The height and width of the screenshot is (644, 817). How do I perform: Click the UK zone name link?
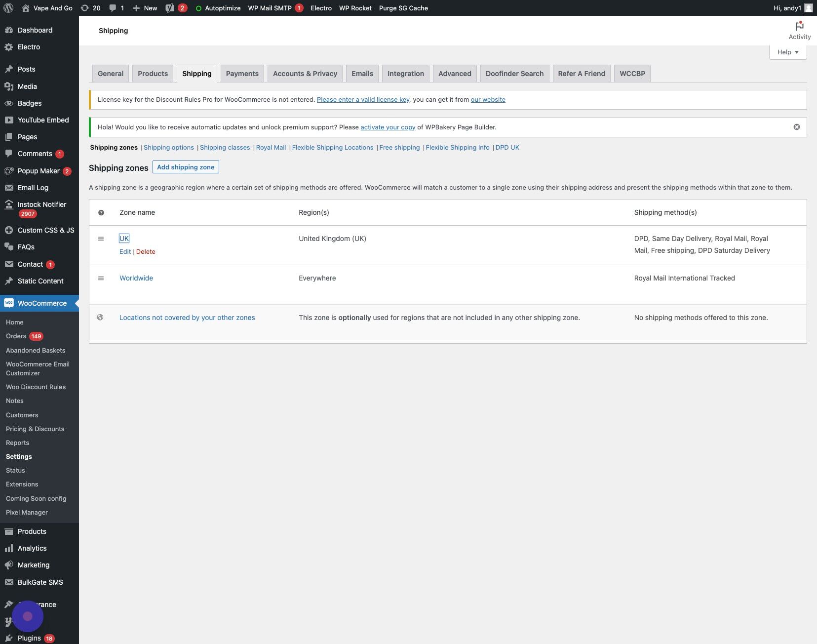(124, 239)
